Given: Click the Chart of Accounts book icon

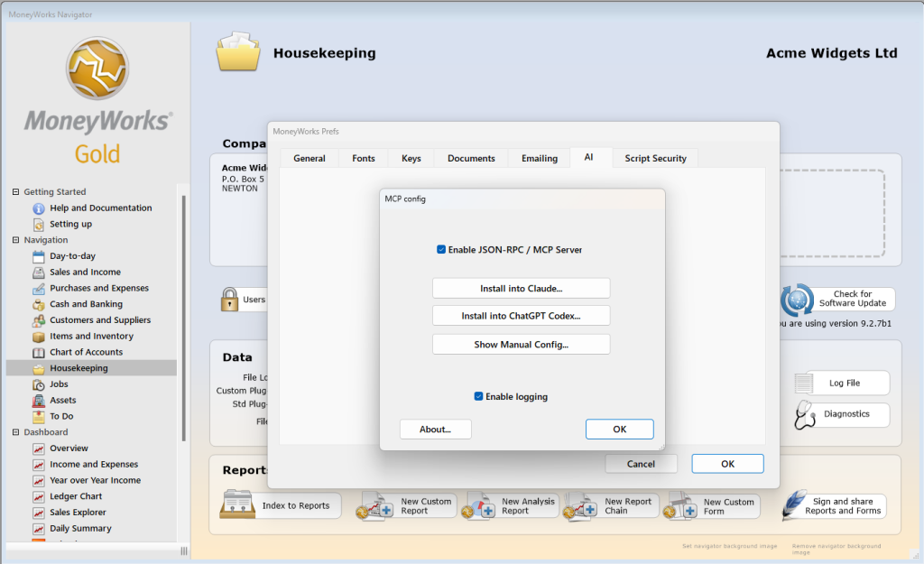Looking at the screenshot, I should (38, 353).
